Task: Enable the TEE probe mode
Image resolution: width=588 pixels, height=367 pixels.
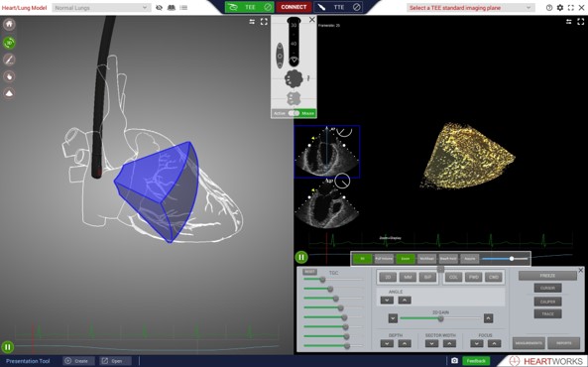Action: (x=250, y=7)
